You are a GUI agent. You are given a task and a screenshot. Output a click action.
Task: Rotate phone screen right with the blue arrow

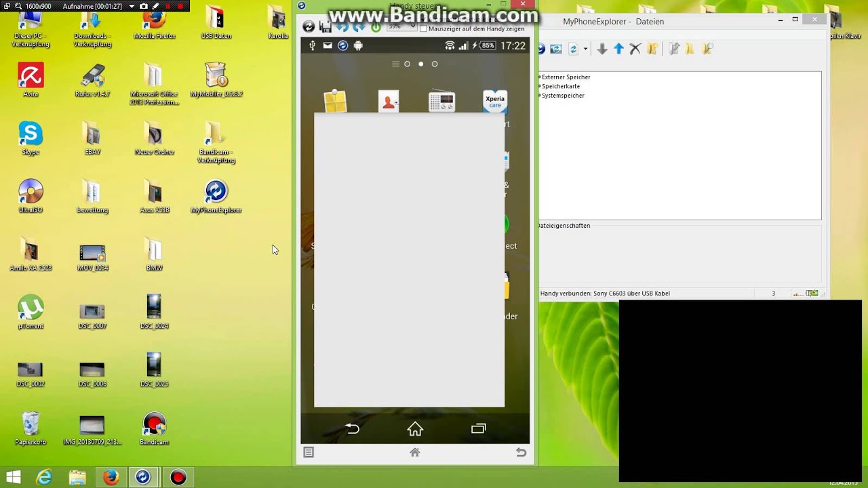(359, 26)
